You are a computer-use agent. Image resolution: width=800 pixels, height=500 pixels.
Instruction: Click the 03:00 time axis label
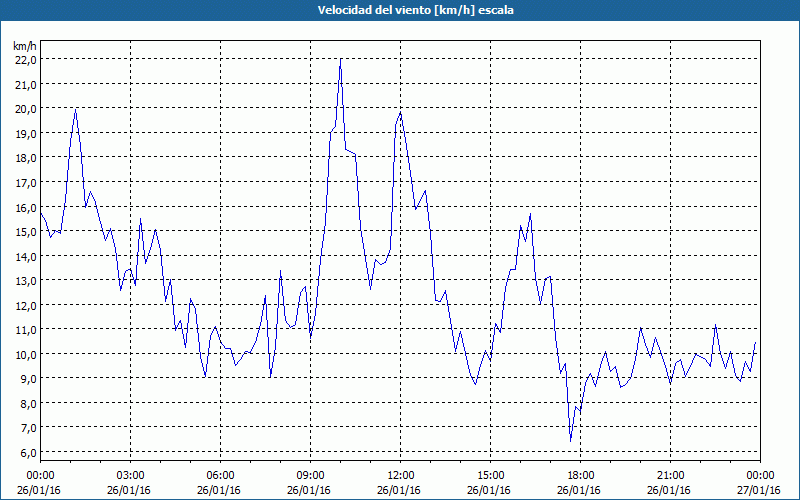[131, 476]
